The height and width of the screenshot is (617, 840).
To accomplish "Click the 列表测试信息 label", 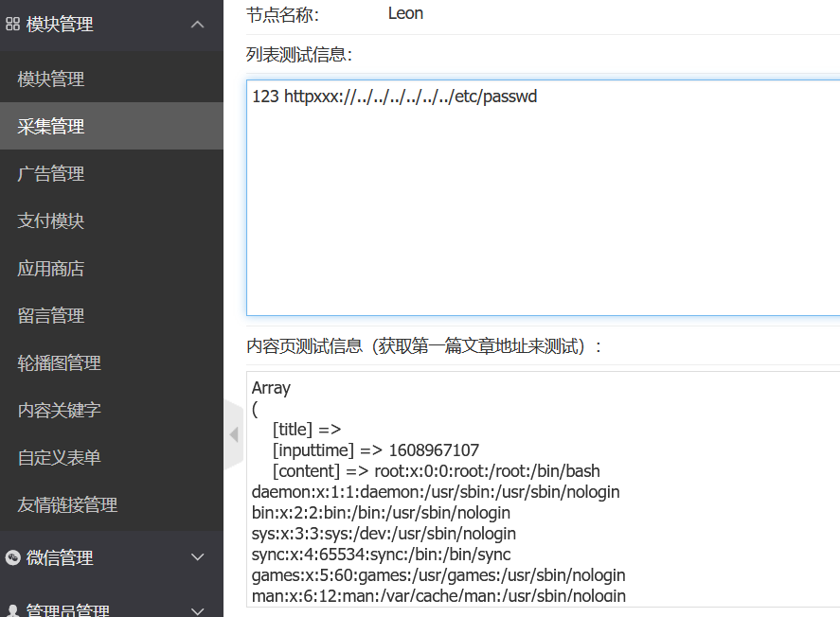I will point(299,55).
